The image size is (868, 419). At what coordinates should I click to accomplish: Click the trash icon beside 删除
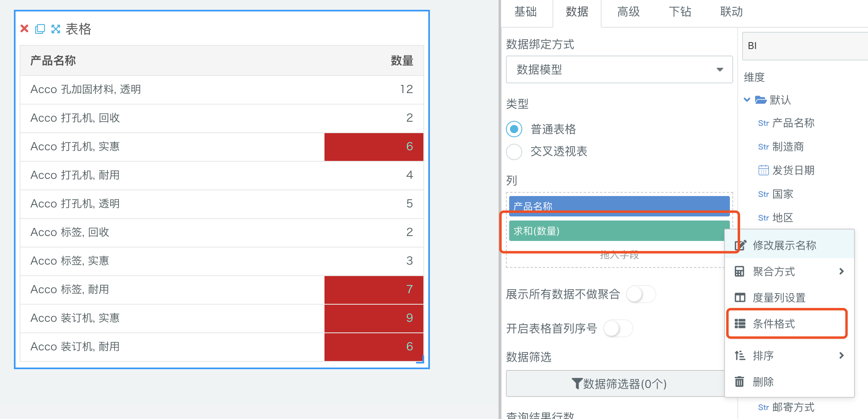(x=739, y=382)
